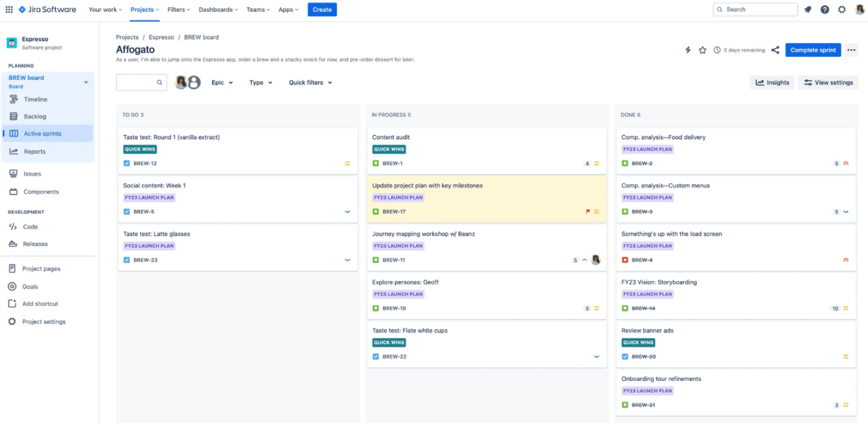Click the Timeline icon in the sidebar
Viewport: 868px width, 423px height.
pyautogui.click(x=14, y=99)
